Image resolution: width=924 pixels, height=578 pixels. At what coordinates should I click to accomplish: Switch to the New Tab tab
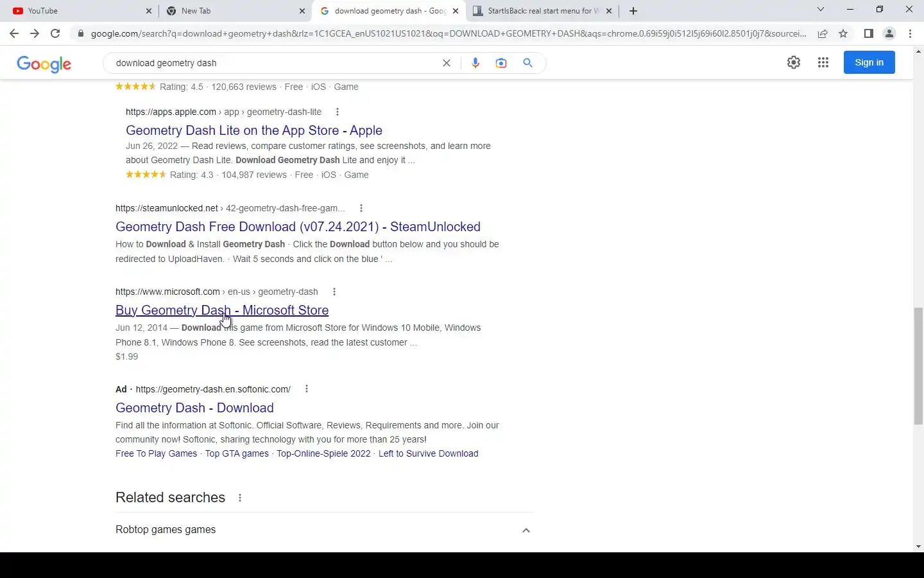coord(234,11)
